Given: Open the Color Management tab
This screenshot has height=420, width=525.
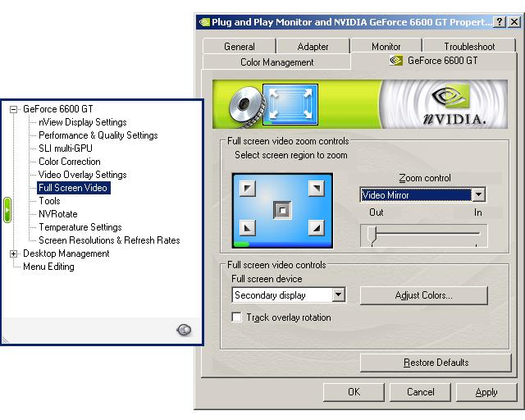Looking at the screenshot, I should click(x=276, y=62).
